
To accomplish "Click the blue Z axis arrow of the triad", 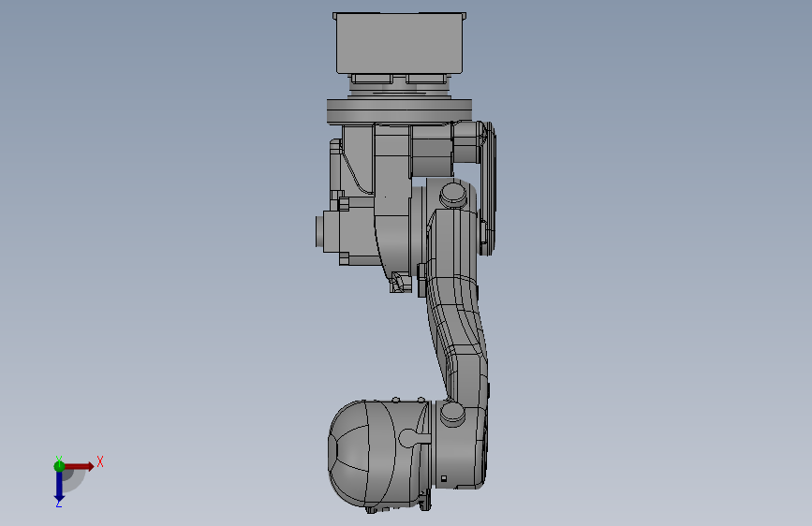I will pyautogui.click(x=59, y=487).
